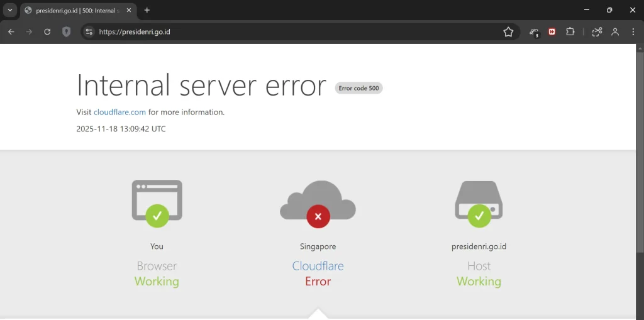Click the Working status under Host
644x320 pixels.
tap(479, 282)
